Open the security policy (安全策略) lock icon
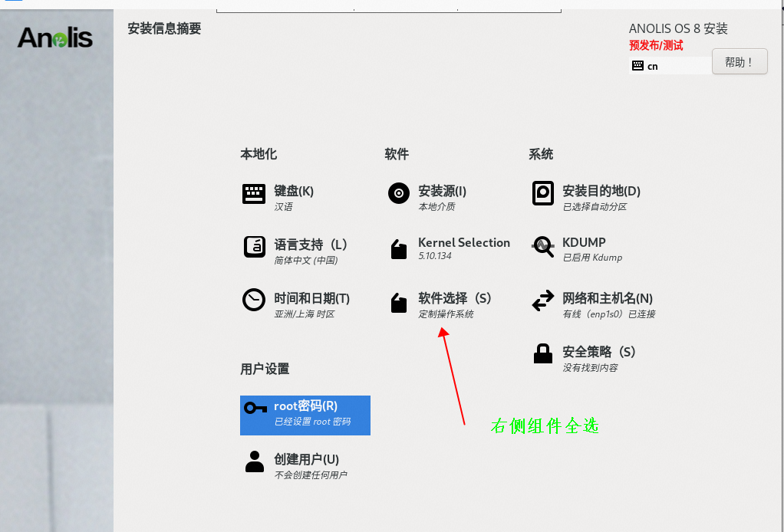Viewport: 784px width, 532px height. point(542,354)
